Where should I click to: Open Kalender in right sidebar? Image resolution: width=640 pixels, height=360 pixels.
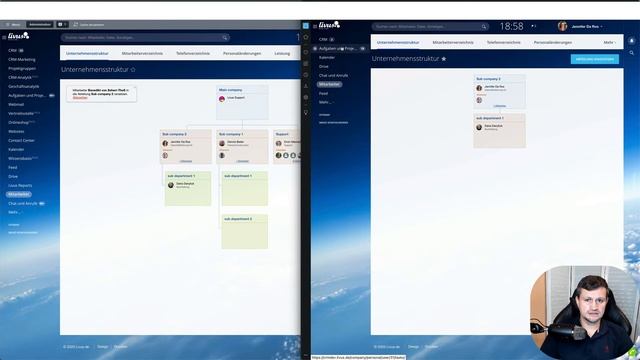pos(327,58)
